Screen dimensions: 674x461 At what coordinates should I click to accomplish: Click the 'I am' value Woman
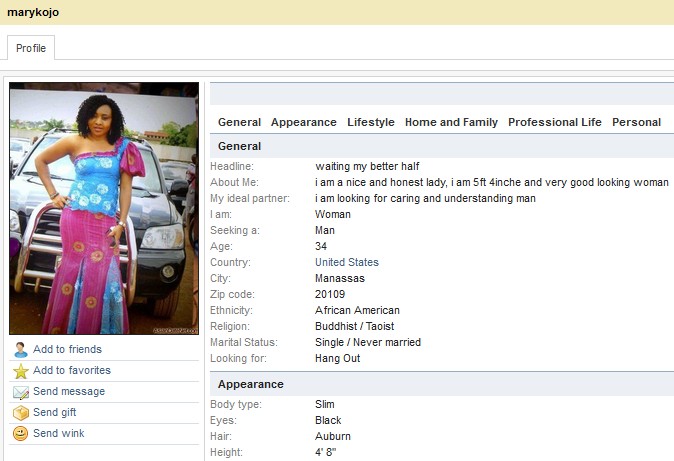[x=333, y=214]
